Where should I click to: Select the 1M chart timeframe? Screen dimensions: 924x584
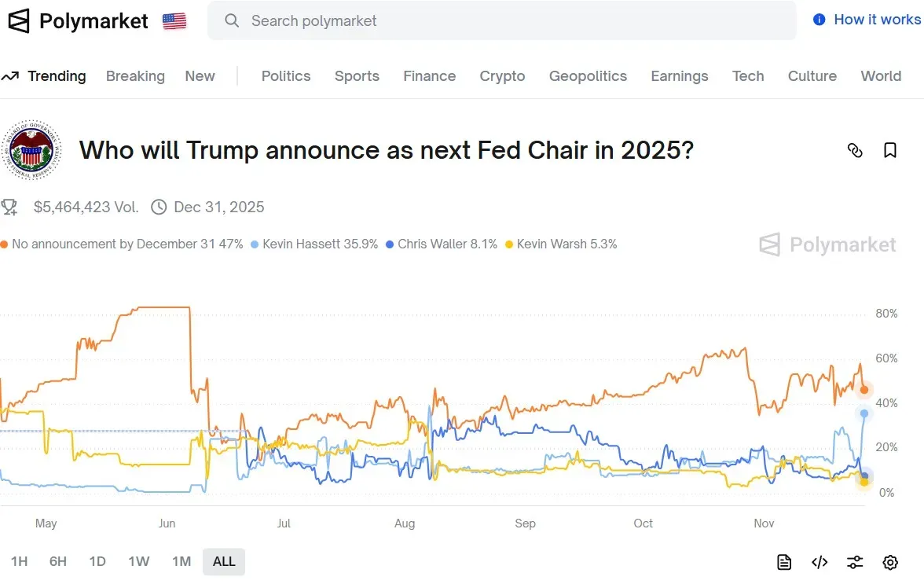181,561
